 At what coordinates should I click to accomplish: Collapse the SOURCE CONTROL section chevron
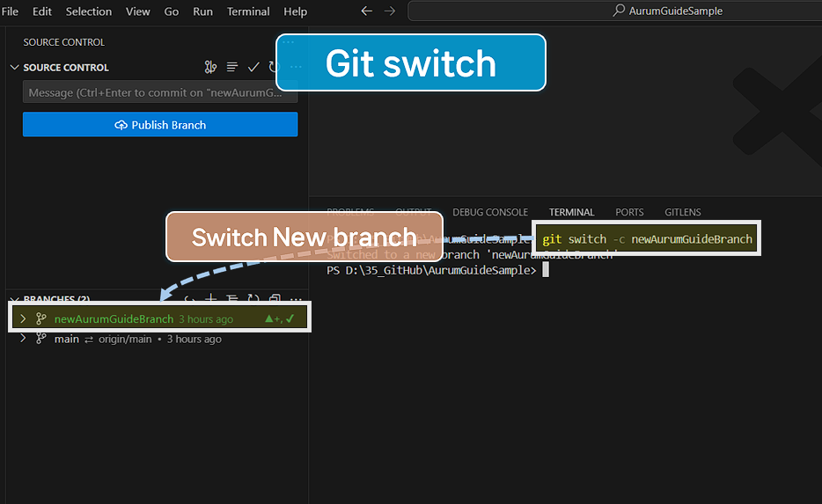pyautogui.click(x=15, y=67)
